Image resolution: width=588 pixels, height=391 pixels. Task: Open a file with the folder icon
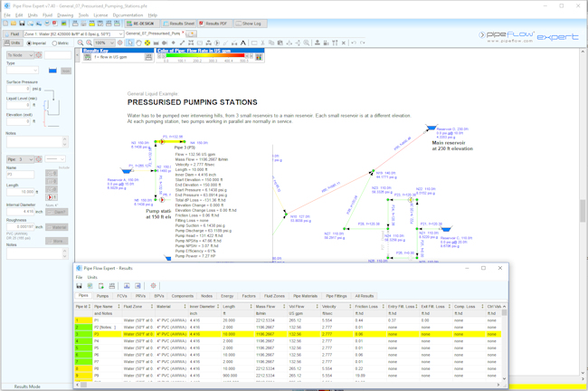pos(14,24)
